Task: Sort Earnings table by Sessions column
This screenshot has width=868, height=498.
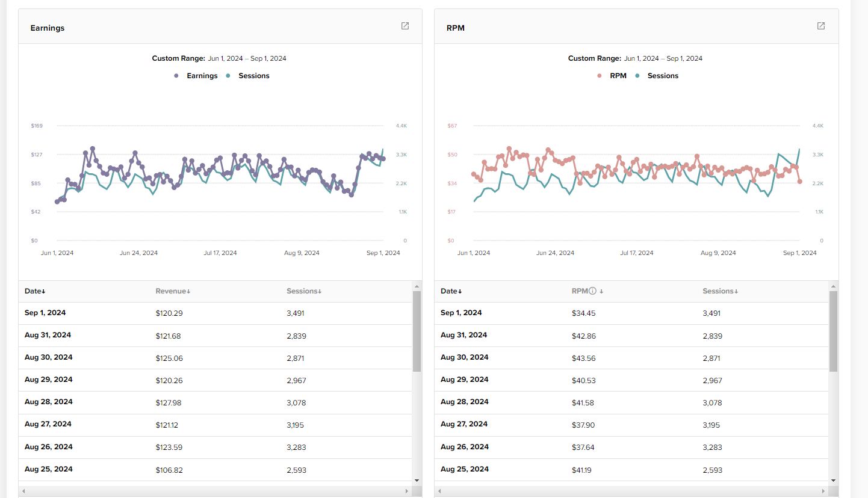Action: tap(304, 291)
